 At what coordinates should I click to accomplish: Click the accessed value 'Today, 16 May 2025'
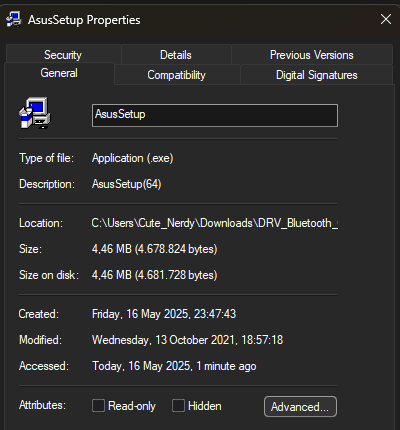click(142, 366)
